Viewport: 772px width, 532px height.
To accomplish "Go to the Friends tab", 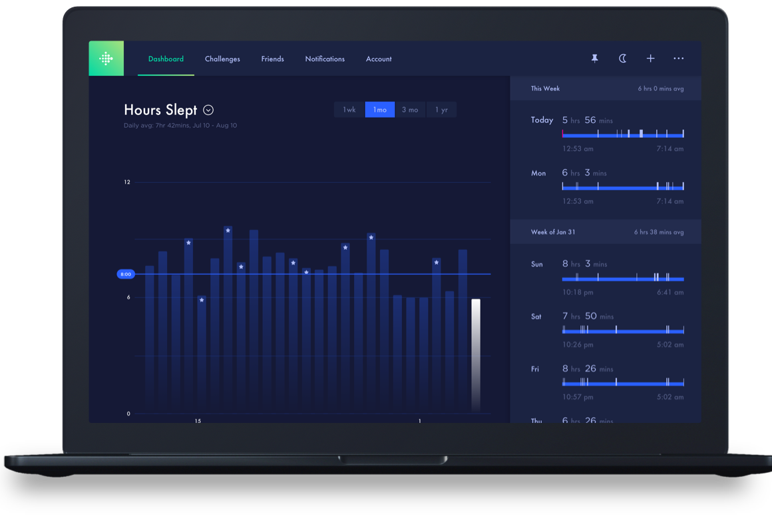I will (x=272, y=59).
